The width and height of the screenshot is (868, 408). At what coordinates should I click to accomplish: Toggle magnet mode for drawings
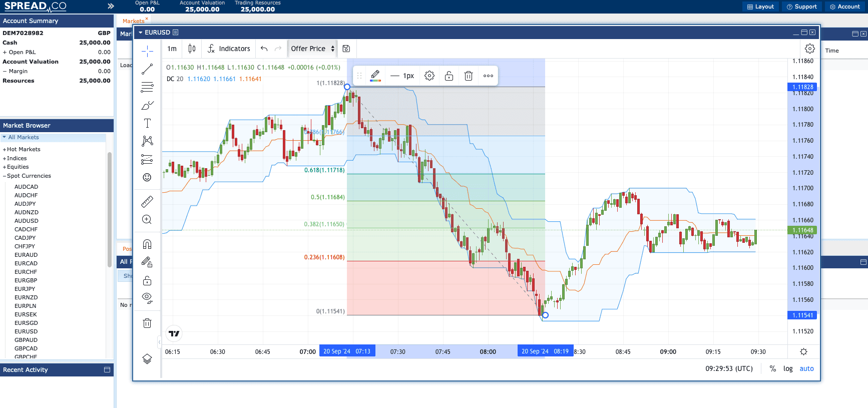147,244
